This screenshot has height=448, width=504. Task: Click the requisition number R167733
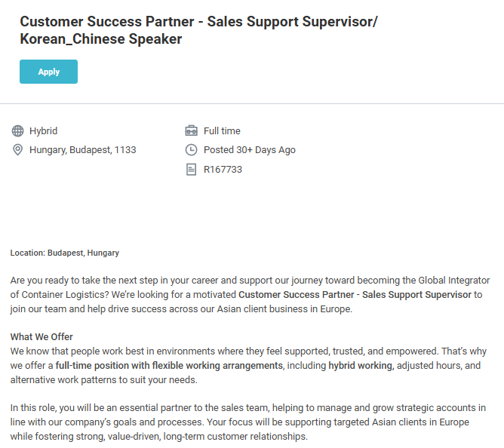[223, 170]
